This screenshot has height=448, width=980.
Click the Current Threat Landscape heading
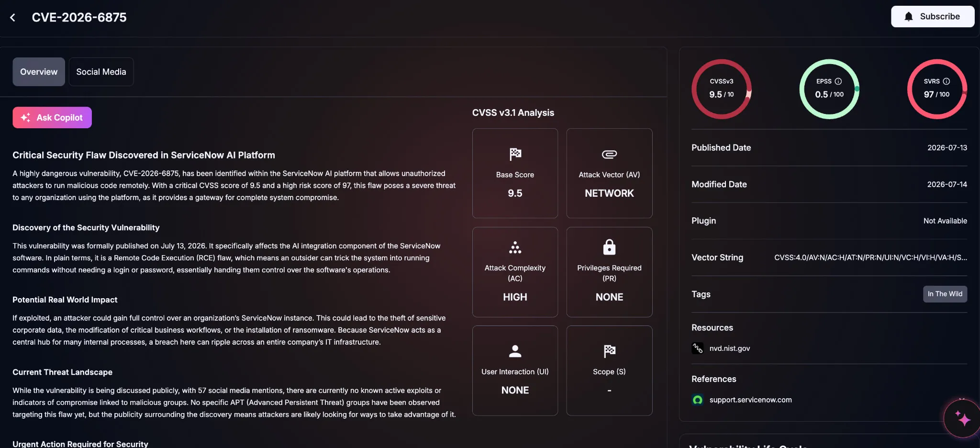(x=62, y=372)
